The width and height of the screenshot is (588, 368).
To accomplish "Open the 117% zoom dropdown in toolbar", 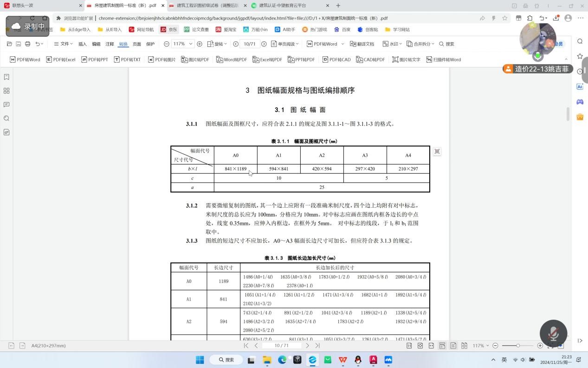I will [x=183, y=44].
